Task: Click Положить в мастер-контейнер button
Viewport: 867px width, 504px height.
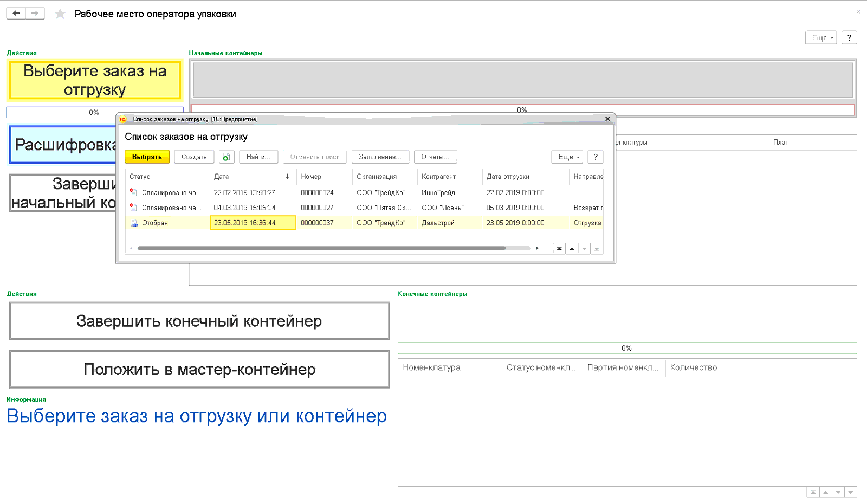Action: pyautogui.click(x=199, y=369)
